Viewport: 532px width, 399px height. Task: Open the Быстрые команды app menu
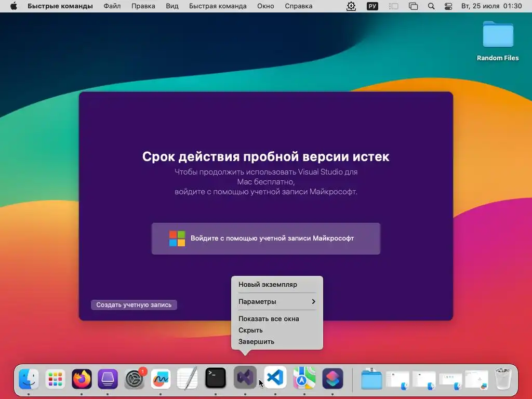pos(60,6)
